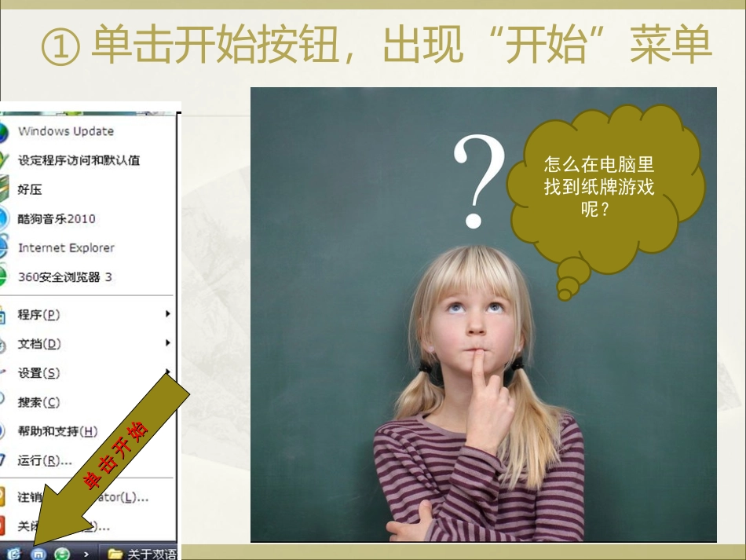Open the 程序(P) submenu entry
The height and width of the screenshot is (560, 746).
(x=88, y=314)
